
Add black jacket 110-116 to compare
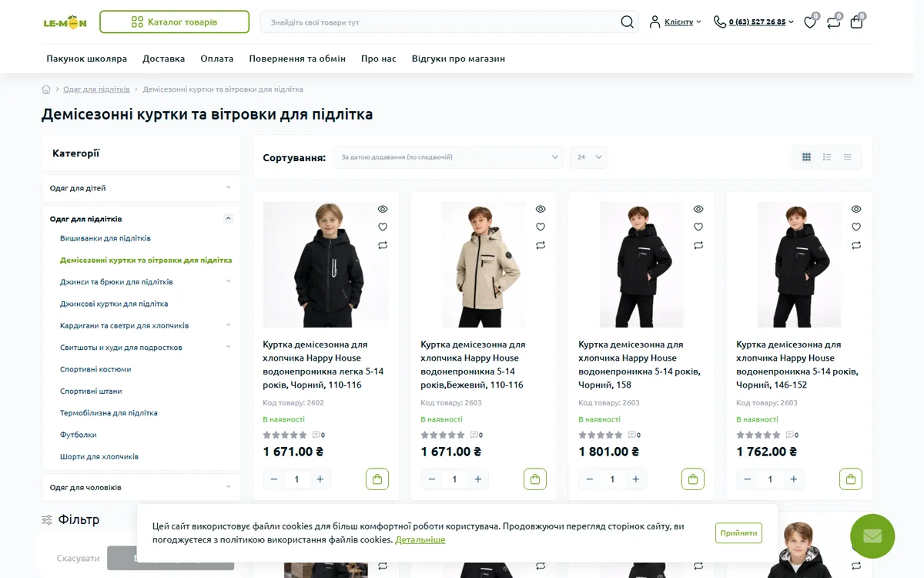[383, 245]
